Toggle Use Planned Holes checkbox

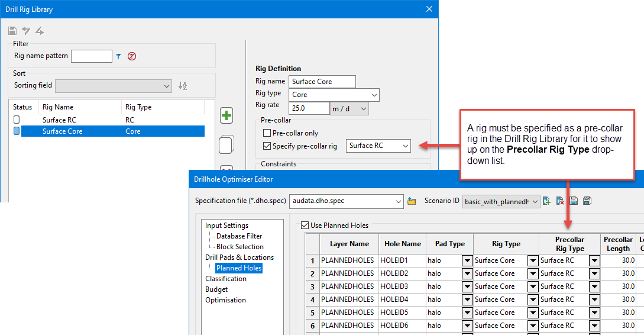305,225
